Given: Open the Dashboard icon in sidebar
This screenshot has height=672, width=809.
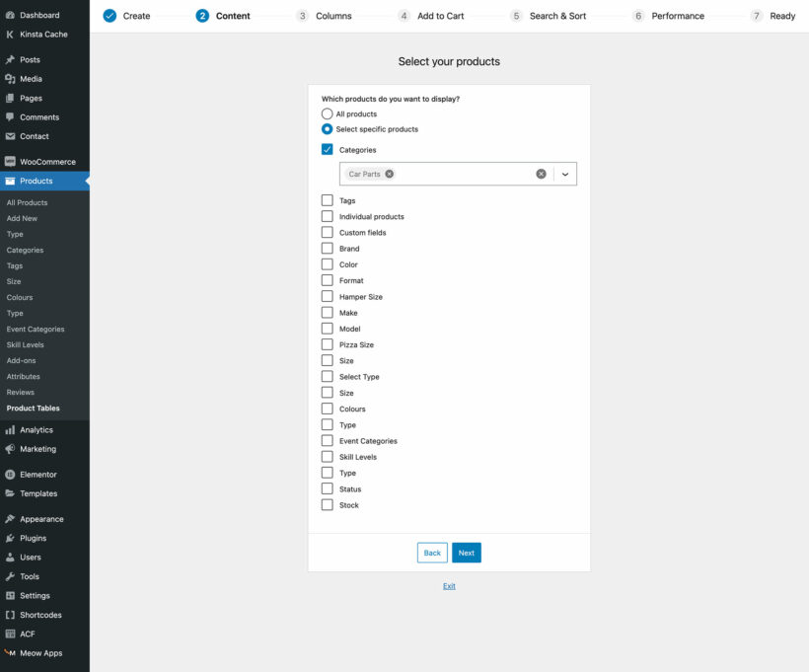Looking at the screenshot, I should click(x=11, y=15).
